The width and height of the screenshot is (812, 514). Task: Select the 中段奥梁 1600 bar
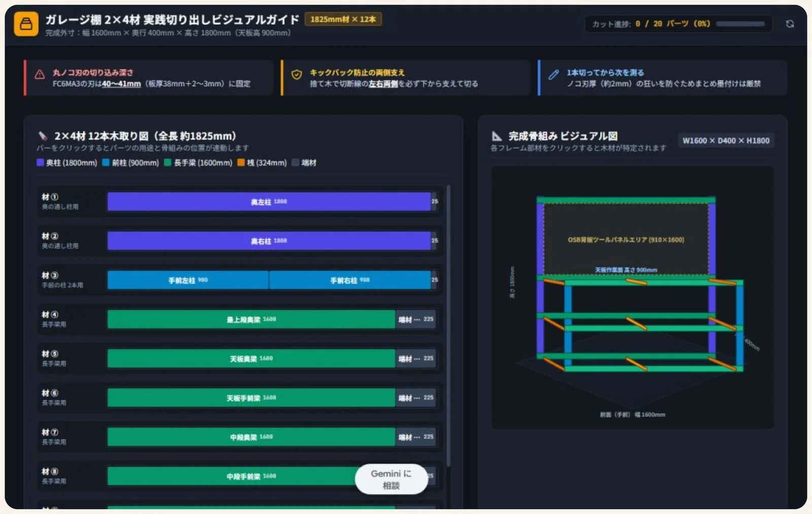click(x=251, y=437)
